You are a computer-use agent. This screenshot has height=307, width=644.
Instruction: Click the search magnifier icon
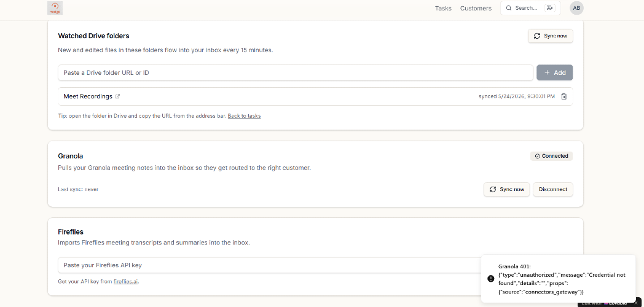(x=508, y=8)
